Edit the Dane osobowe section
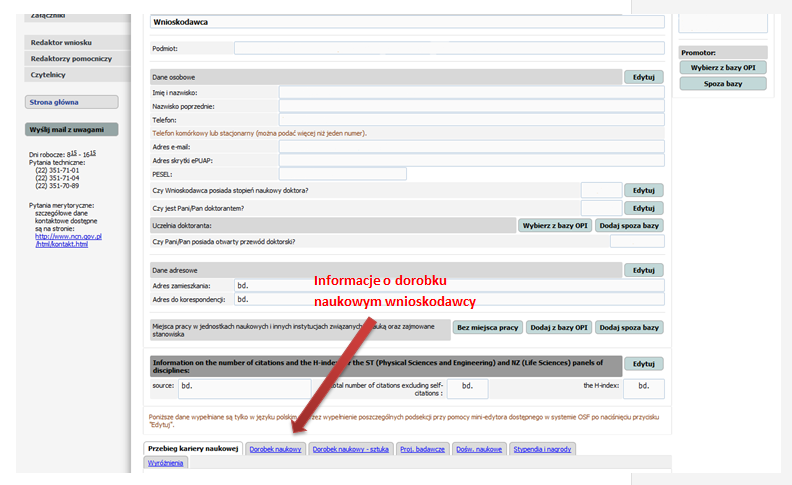The height and width of the screenshot is (485, 792). click(x=644, y=77)
